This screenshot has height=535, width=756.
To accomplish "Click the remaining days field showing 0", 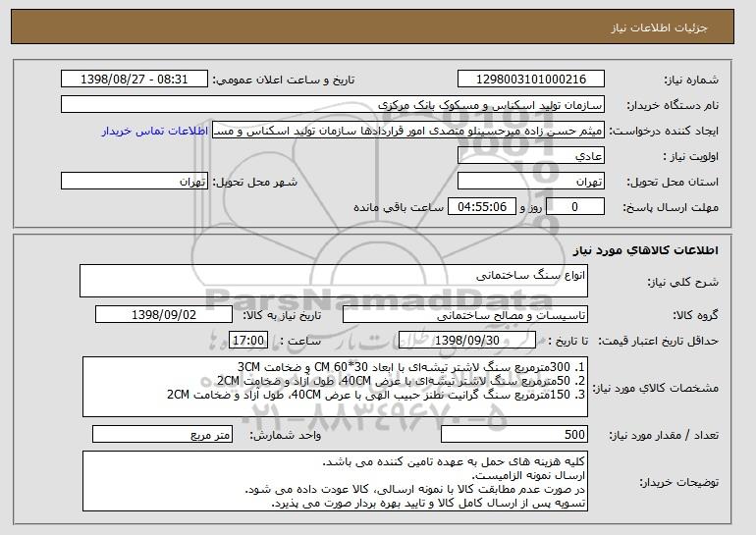I will click(574, 207).
